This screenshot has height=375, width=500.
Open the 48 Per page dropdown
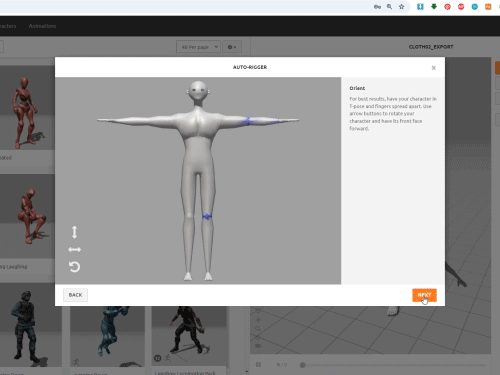click(198, 47)
